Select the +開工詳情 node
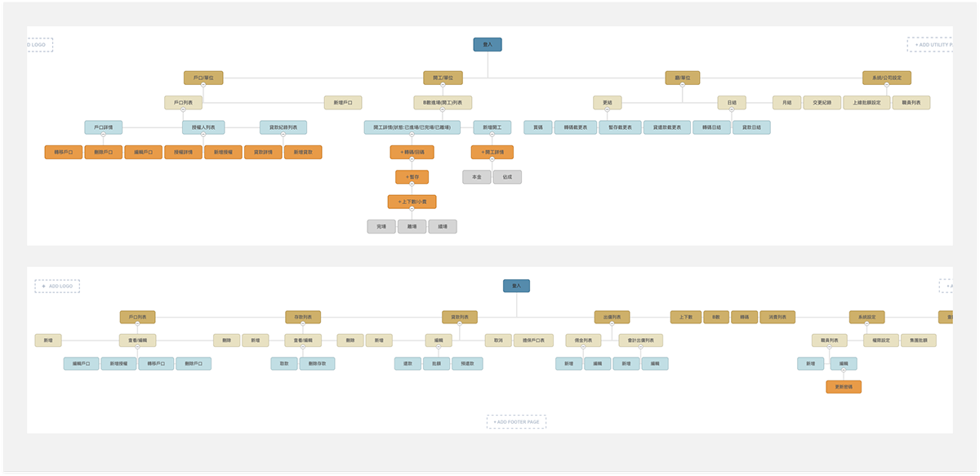This screenshot has width=980, height=476. pyautogui.click(x=492, y=152)
